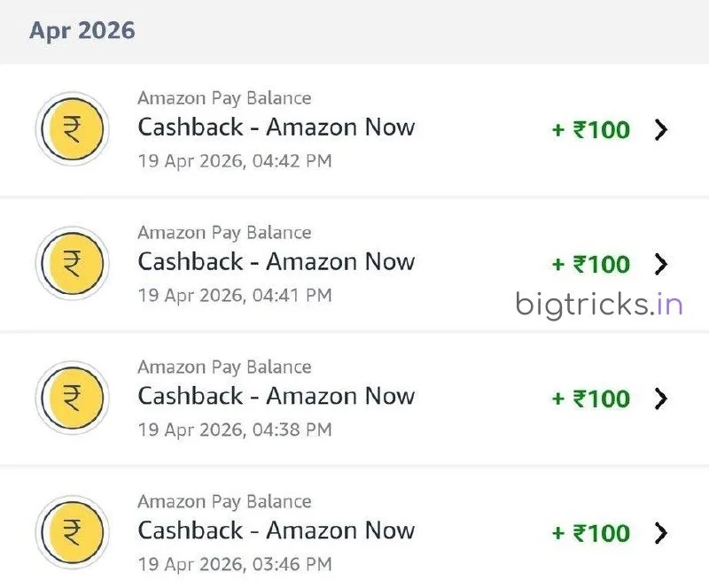This screenshot has height=588, width=709.
Task: Click the 19 Apr 2026, 03:46 PM timestamp
Action: coord(235,563)
